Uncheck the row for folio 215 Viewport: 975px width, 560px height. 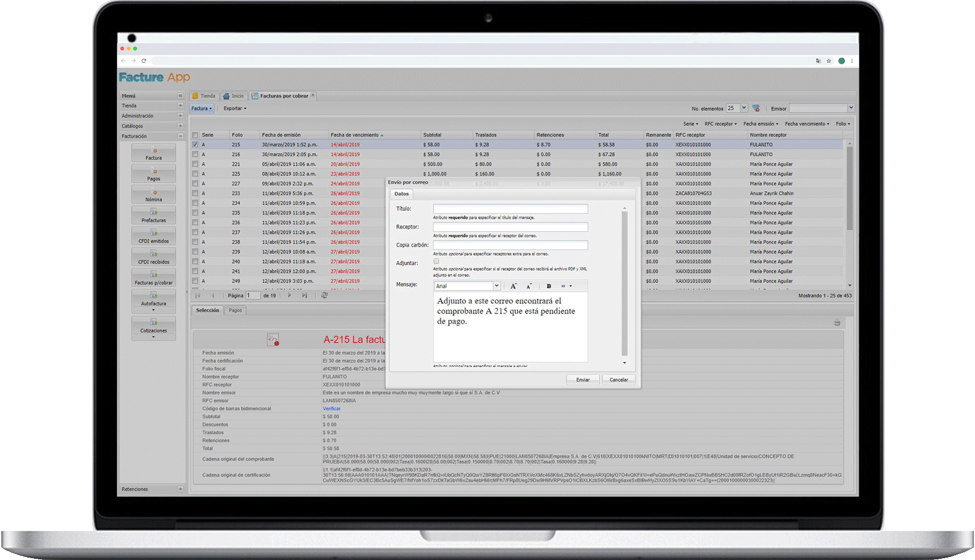pos(195,144)
